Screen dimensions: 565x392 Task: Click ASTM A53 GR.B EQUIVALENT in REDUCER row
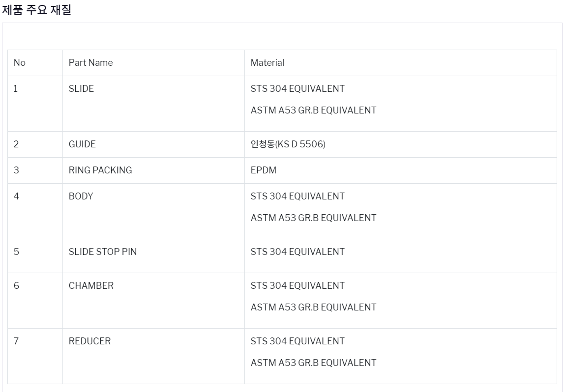314,363
